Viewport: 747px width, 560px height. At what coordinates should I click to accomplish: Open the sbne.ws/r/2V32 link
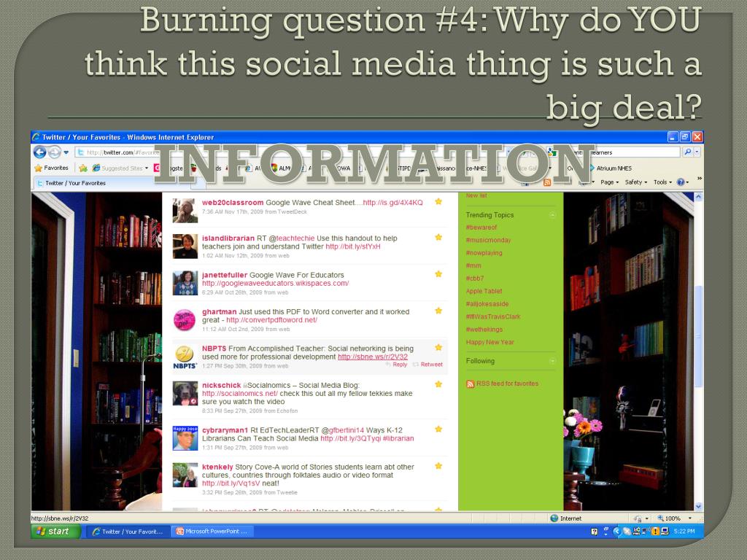tap(373, 357)
